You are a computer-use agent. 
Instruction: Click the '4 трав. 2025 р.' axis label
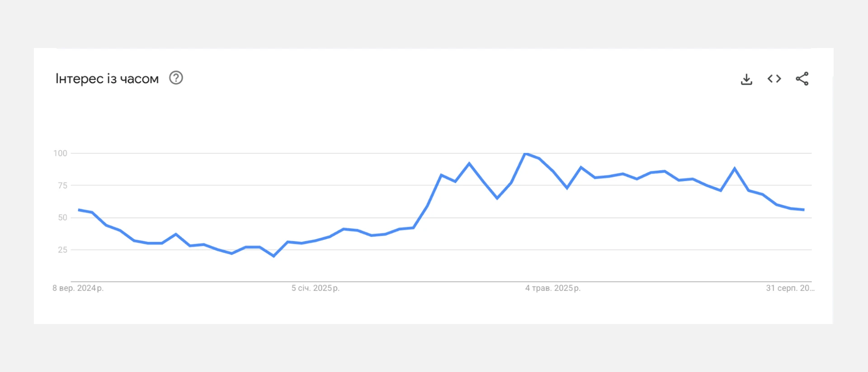(x=552, y=288)
